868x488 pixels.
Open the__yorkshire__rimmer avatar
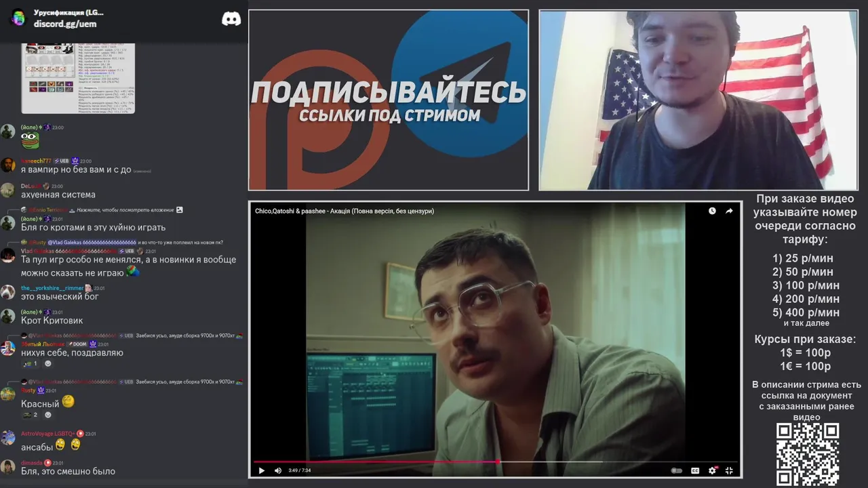point(7,292)
